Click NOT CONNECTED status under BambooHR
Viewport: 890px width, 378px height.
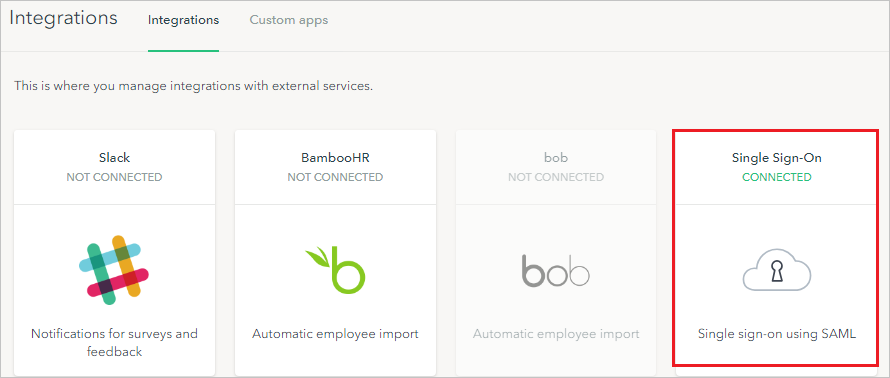(335, 177)
